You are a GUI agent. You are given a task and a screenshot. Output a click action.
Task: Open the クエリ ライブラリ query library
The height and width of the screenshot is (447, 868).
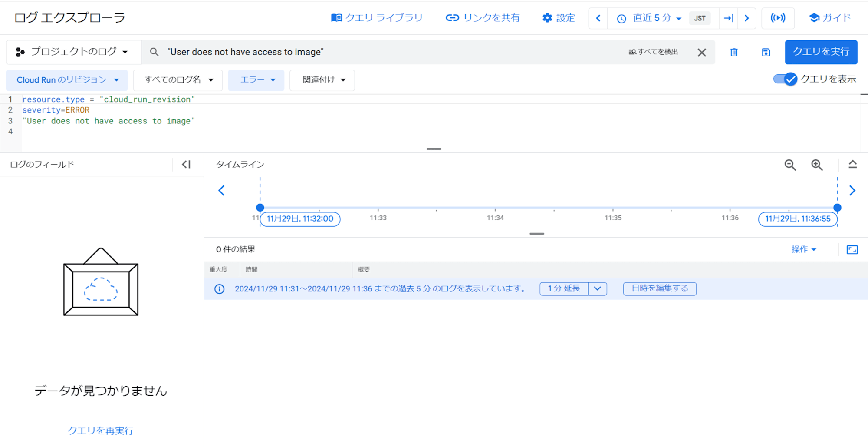377,18
